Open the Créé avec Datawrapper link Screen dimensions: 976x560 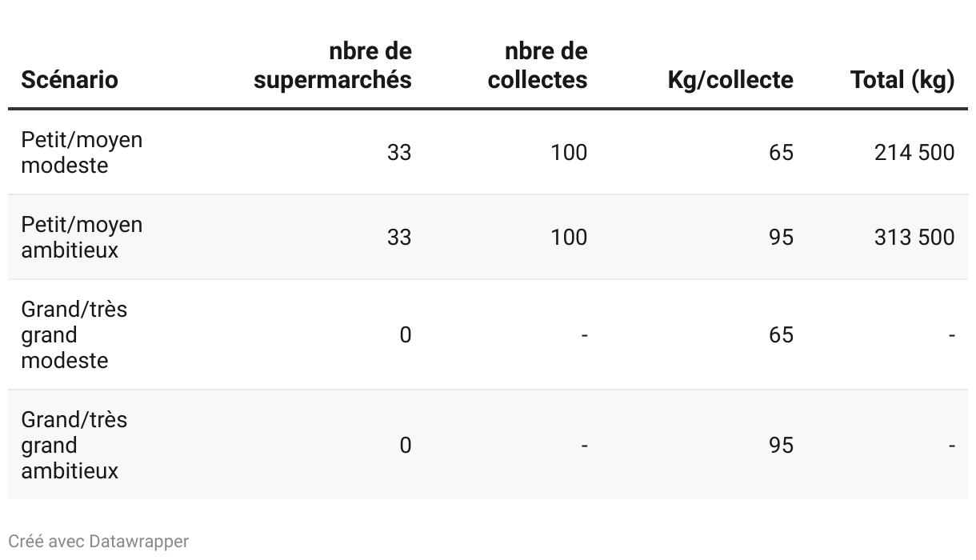click(98, 542)
